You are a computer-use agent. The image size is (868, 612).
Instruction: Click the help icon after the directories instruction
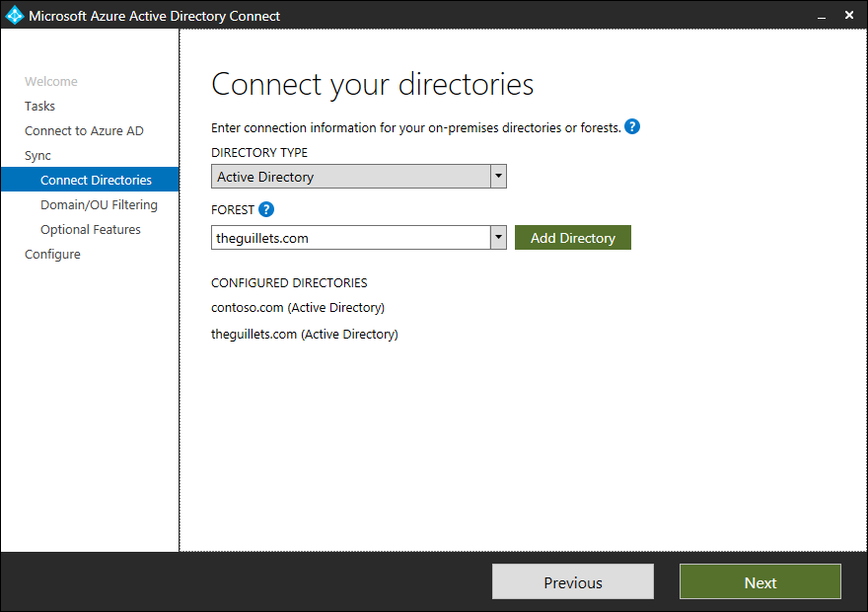point(632,126)
